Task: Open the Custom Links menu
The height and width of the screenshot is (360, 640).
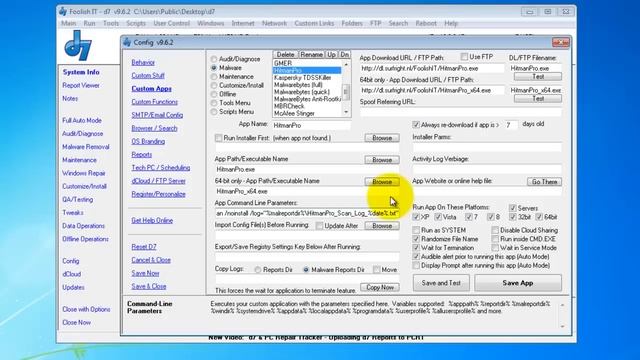Action: coord(314,23)
